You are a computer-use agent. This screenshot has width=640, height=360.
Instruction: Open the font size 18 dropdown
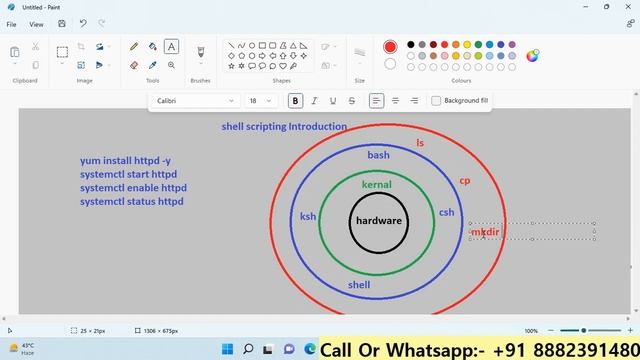click(x=260, y=101)
